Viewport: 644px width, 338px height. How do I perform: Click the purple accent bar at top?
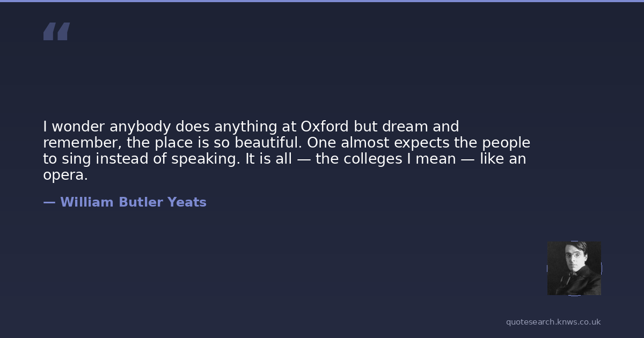click(x=322, y=1)
